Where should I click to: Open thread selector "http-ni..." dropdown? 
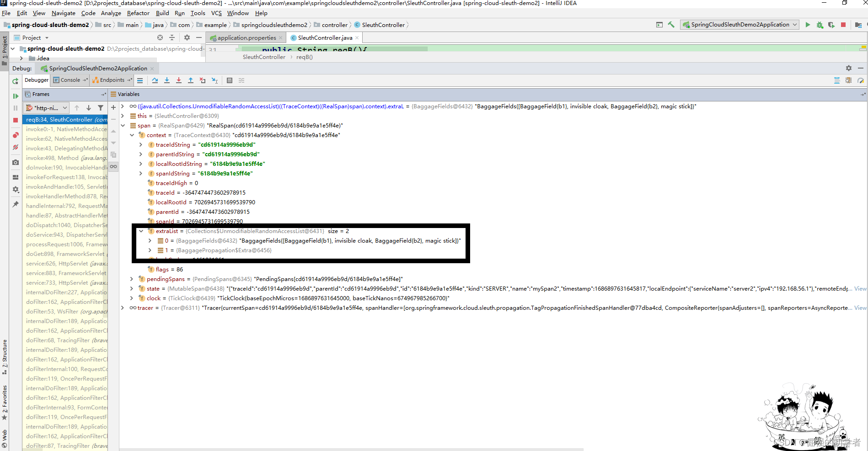tap(47, 108)
